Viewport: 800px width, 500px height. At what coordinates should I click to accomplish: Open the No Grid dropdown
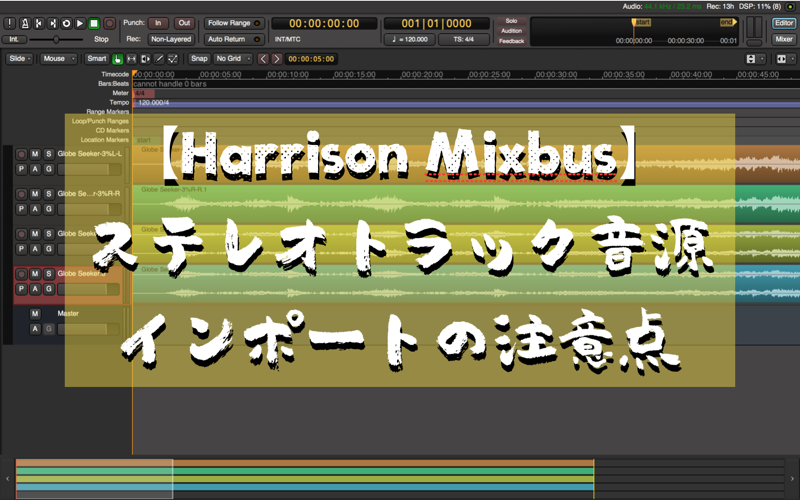(233, 59)
